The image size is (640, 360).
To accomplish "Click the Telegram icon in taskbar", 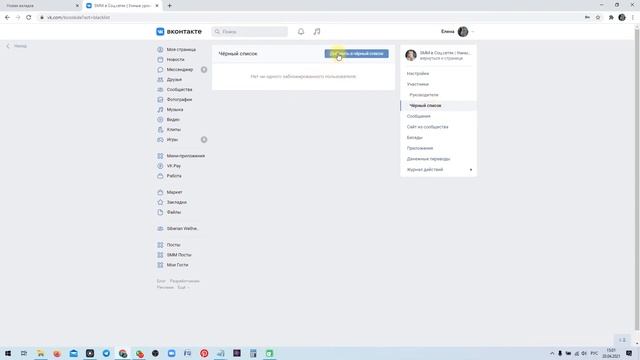I will 106,353.
